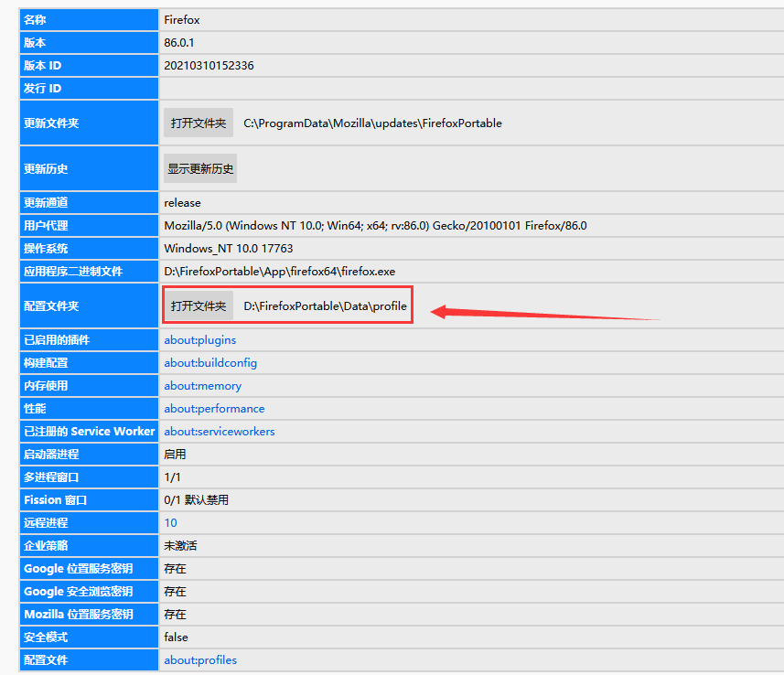Click the safe mode value false
The height and width of the screenshot is (675, 784).
coord(176,637)
